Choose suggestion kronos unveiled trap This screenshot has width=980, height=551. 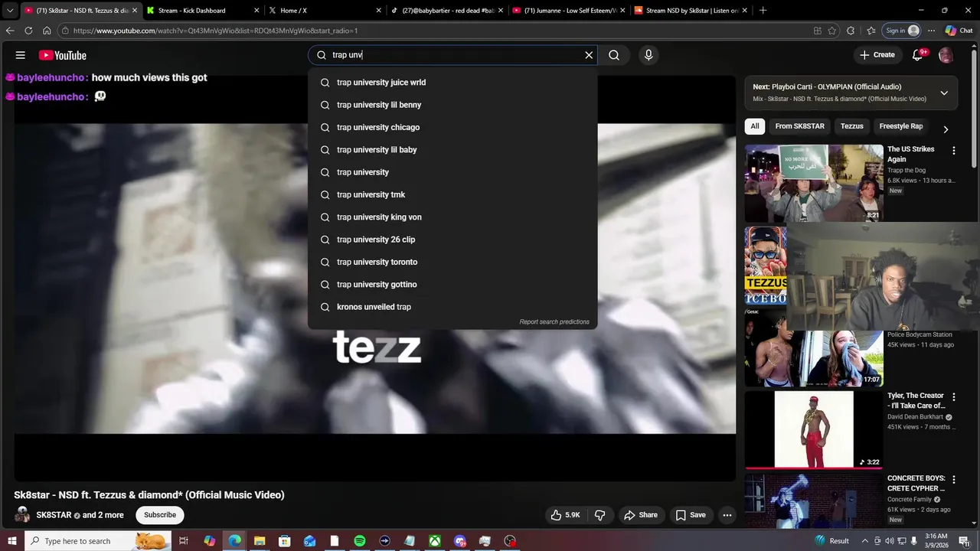(x=452, y=307)
